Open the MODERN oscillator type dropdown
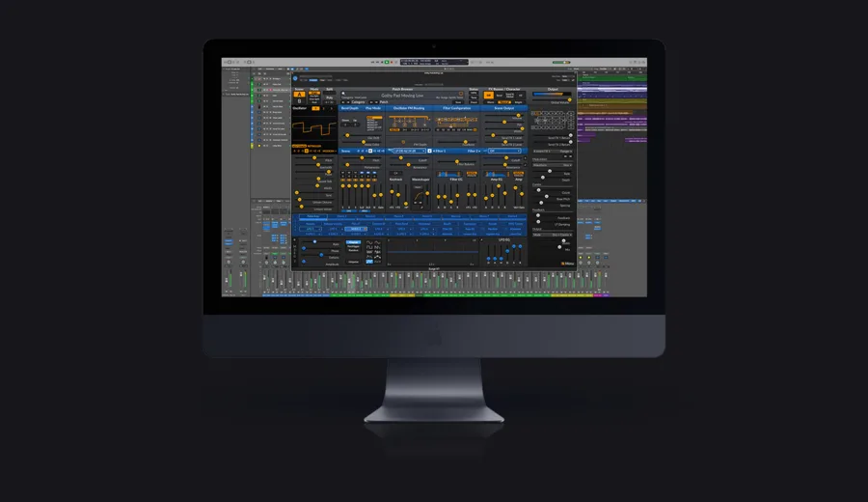The image size is (868, 502). pyautogui.click(x=330, y=152)
